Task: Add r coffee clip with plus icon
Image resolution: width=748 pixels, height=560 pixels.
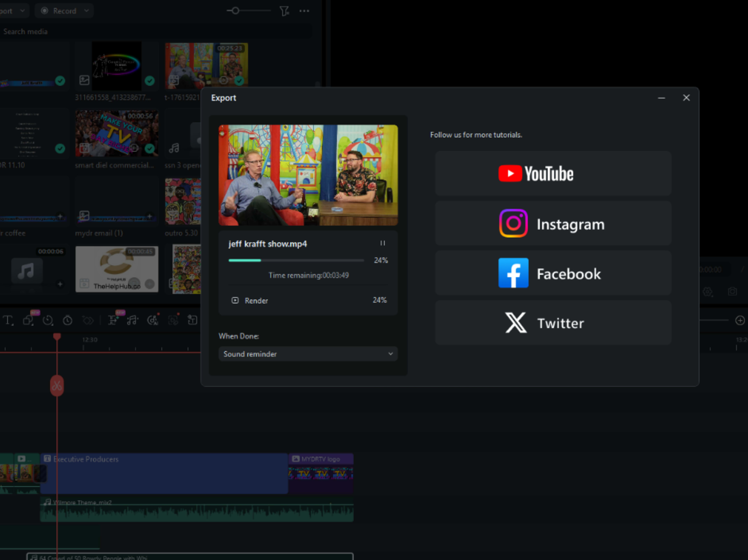Action: 60,216
